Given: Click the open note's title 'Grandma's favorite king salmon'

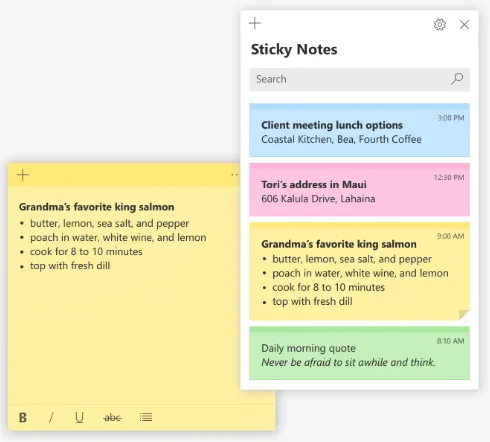Looking at the screenshot, I should [96, 207].
